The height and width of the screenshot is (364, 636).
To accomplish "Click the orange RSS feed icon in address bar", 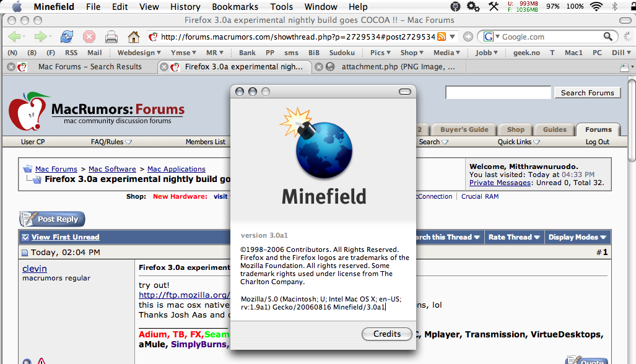I will pyautogui.click(x=442, y=37).
